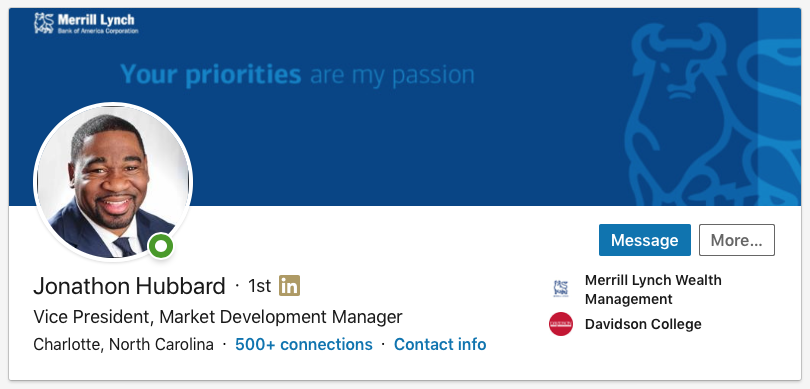Click the green online status indicator
Screen dimensions: 810x389
(161, 246)
